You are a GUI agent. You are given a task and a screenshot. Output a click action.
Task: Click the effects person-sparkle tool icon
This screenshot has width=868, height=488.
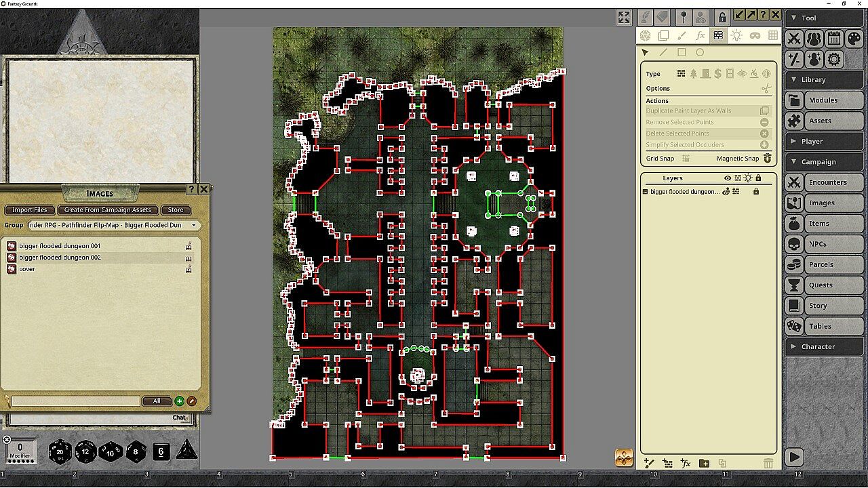[814, 59]
